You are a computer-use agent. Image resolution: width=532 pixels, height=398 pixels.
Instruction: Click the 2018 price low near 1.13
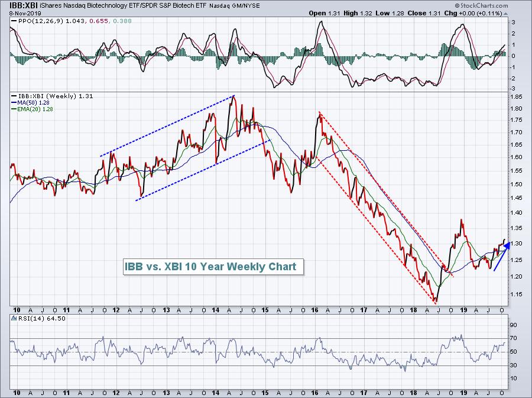(x=436, y=301)
